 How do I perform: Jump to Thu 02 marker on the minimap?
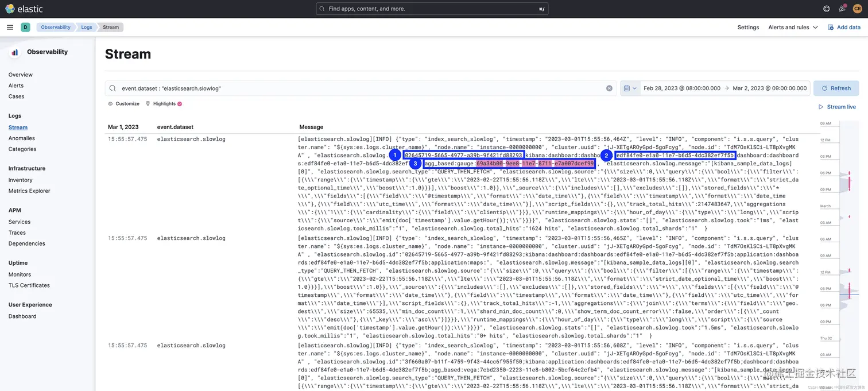826,338
